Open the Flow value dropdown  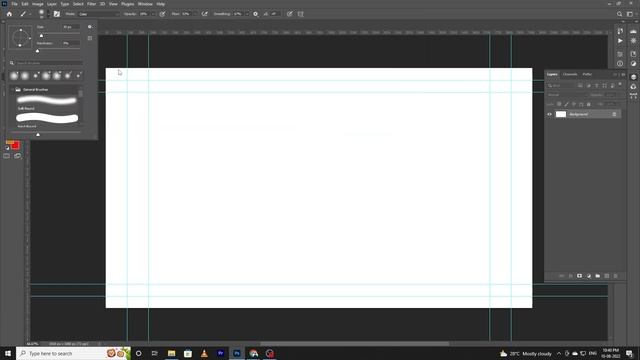point(195,14)
